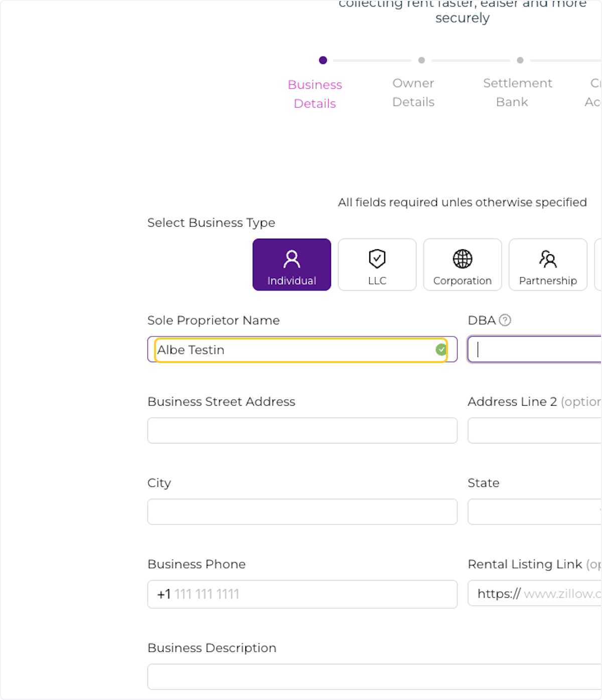
Task: Click the Individual person icon
Action: pos(291,259)
